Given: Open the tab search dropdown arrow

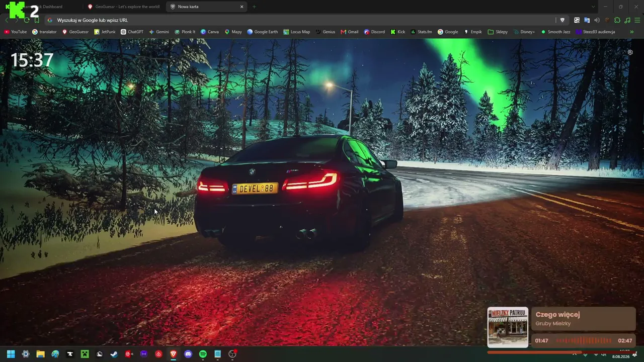Looking at the screenshot, I should [x=593, y=7].
